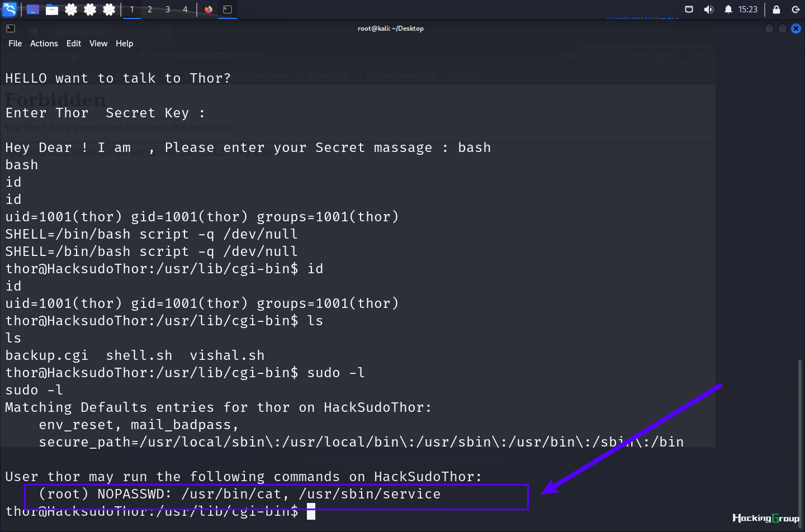Click the '(root) NOPASSWD: /usr/bin/cat' line
Screen dimensions: 805x532
click(240, 494)
